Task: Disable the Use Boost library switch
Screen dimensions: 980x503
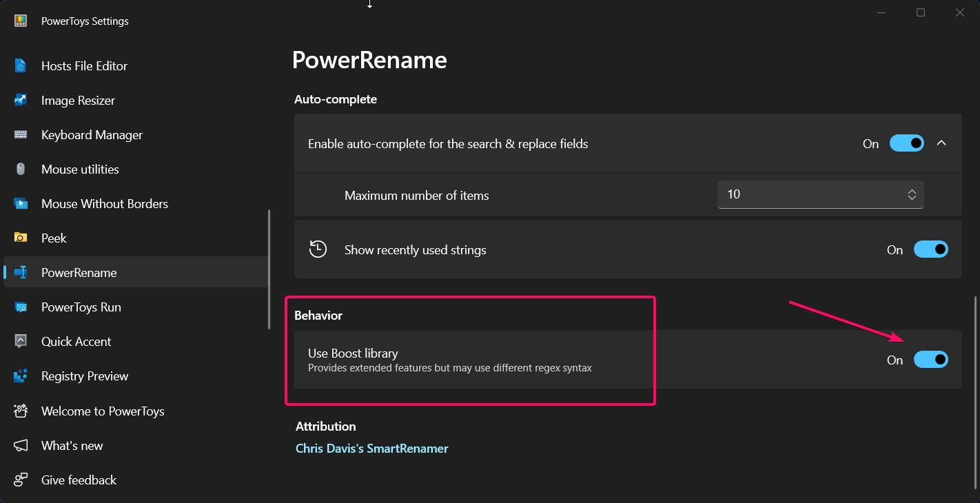Action: 931,360
